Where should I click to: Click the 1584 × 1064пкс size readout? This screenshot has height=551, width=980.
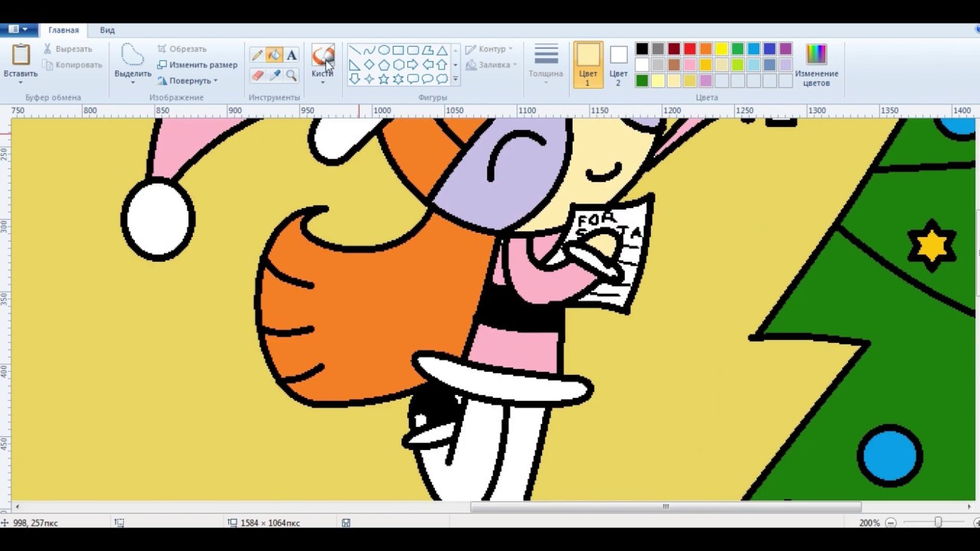(269, 523)
